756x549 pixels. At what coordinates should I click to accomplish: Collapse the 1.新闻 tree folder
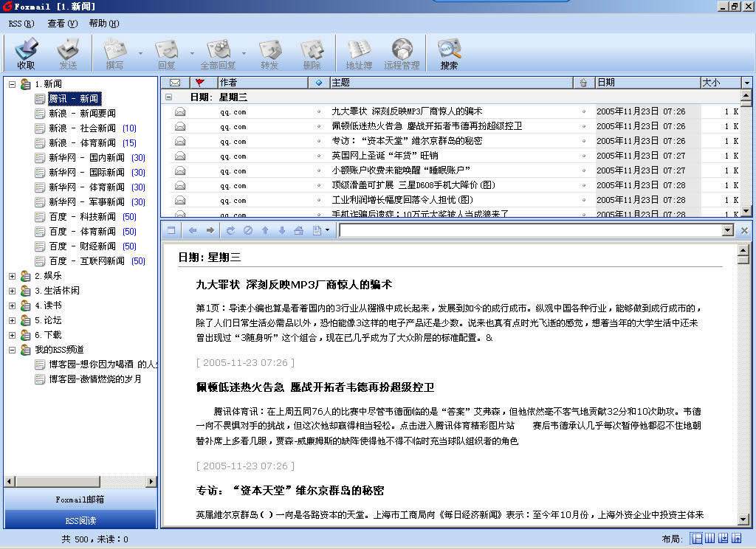click(x=12, y=84)
